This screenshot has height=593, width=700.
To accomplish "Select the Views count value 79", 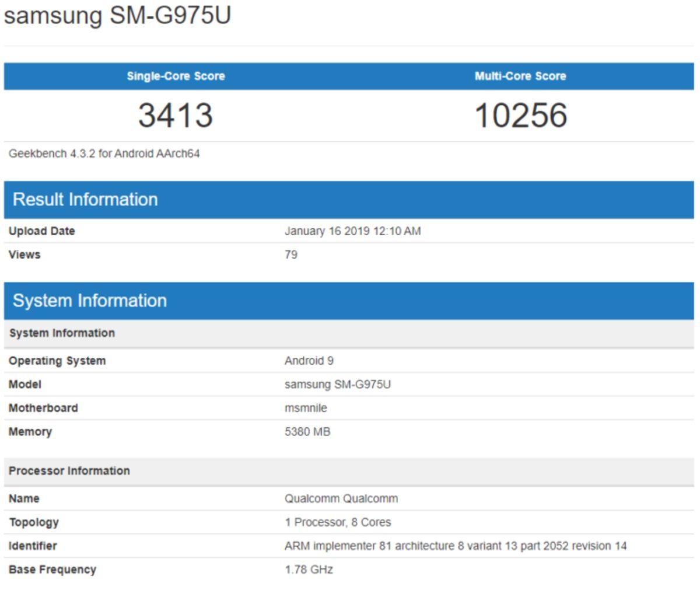I will pyautogui.click(x=289, y=254).
